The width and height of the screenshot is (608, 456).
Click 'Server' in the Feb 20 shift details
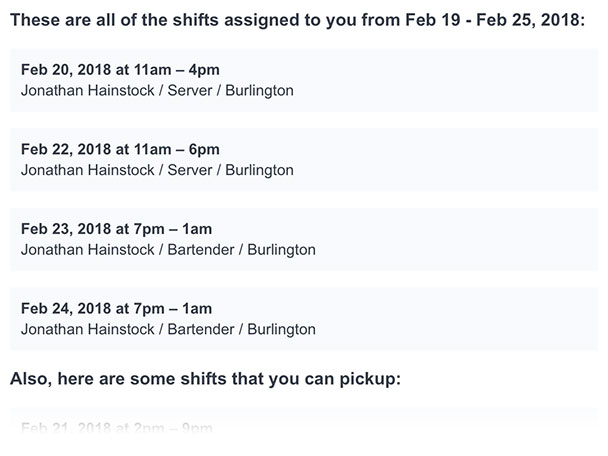[x=190, y=91]
